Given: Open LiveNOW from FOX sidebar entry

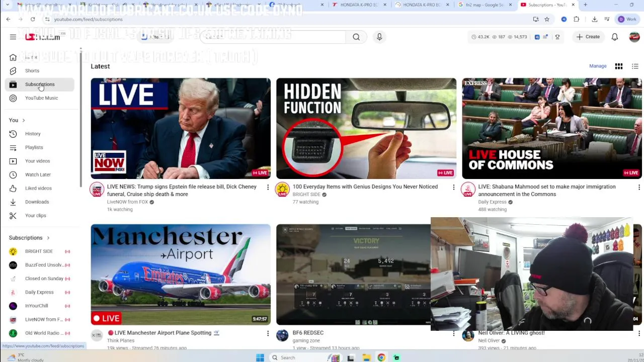Looking at the screenshot, I should click(40, 319).
